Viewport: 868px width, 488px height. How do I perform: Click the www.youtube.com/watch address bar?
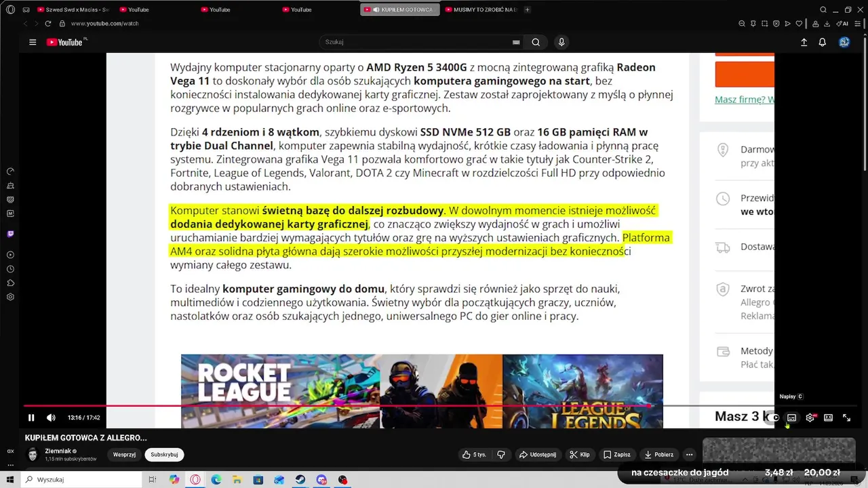pyautogui.click(x=104, y=24)
